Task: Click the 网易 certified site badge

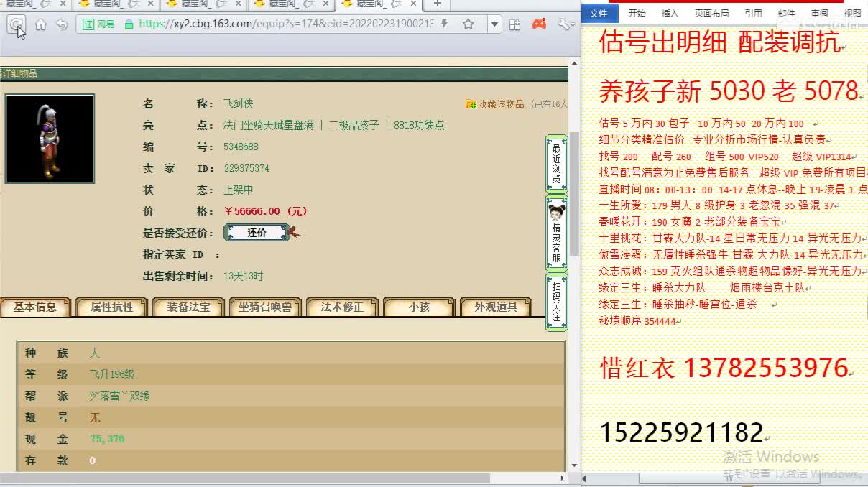Action: 98,24
